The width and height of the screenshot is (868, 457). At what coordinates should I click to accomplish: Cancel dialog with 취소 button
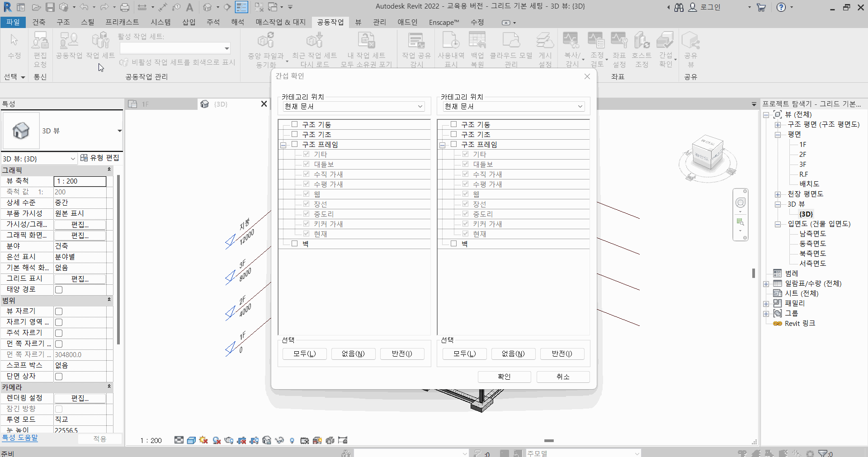tap(563, 377)
